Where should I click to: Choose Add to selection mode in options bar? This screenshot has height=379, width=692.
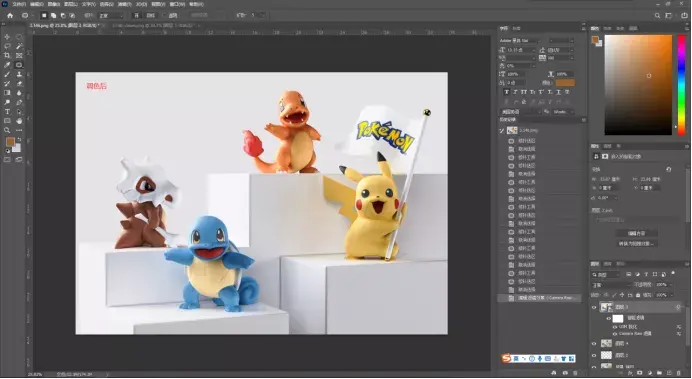(53, 15)
